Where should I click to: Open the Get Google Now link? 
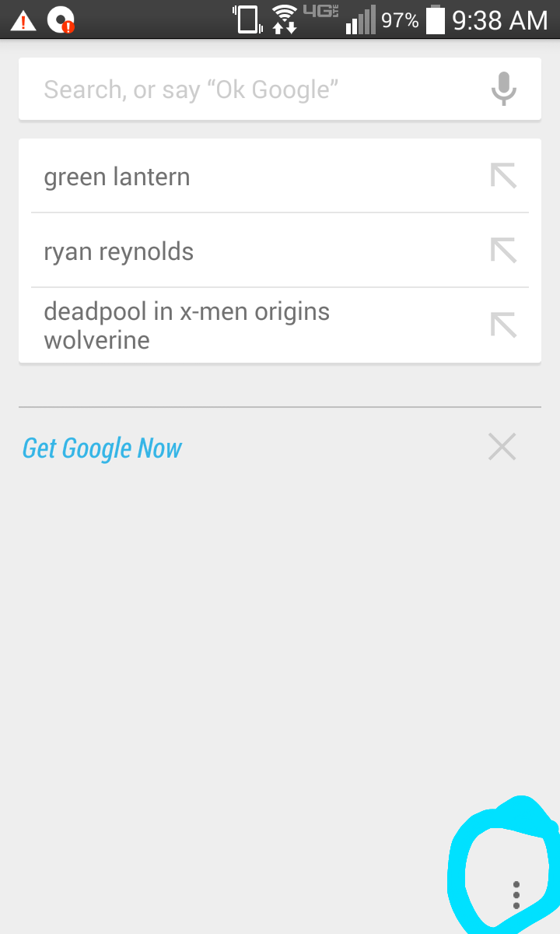click(102, 448)
